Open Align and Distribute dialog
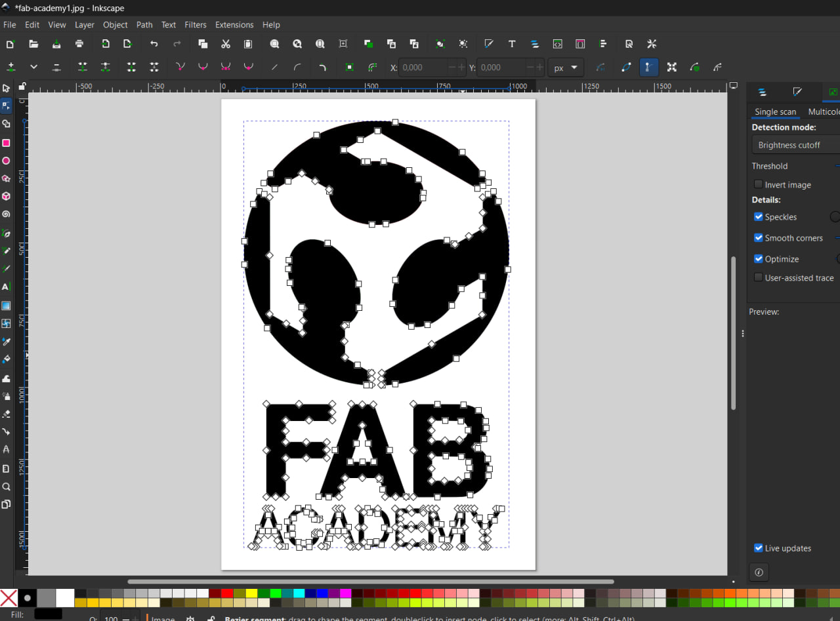 (x=603, y=44)
